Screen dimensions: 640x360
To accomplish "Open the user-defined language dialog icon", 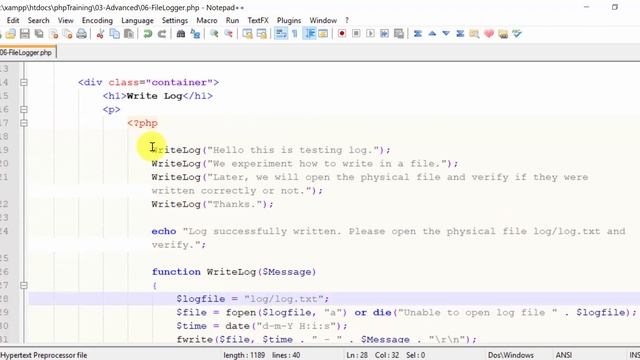I will 323,34.
